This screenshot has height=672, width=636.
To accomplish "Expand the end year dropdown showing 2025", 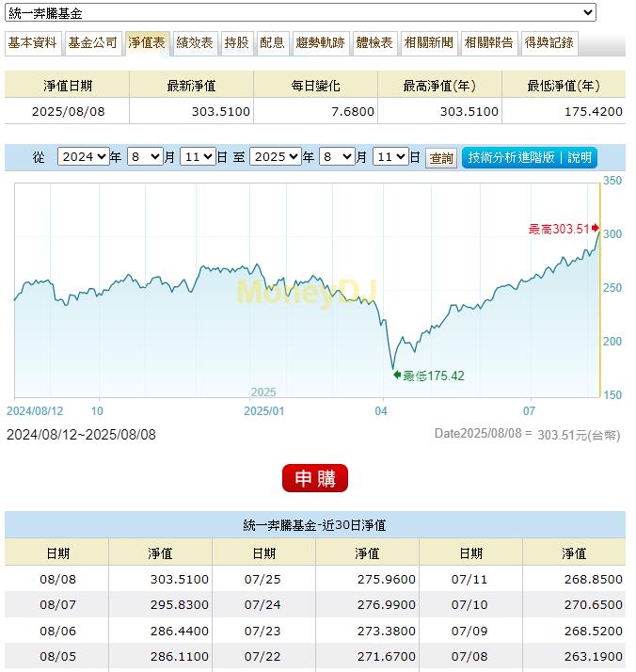I will point(276,157).
